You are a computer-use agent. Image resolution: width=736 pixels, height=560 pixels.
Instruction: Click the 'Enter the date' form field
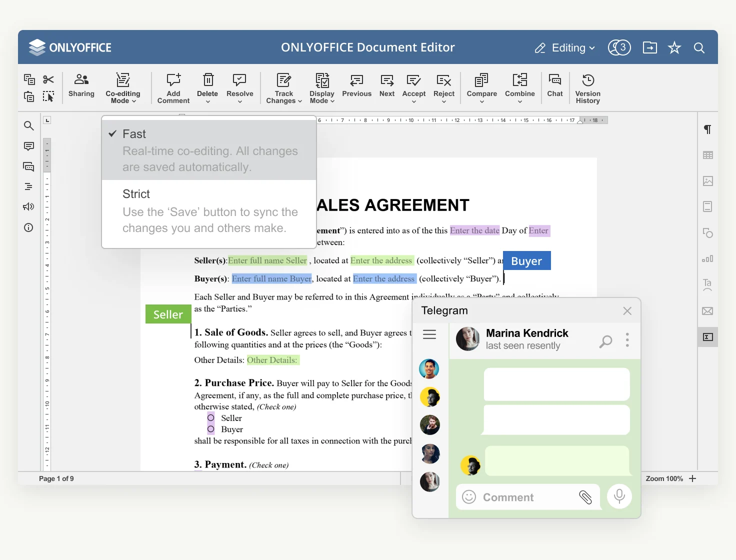[474, 230]
